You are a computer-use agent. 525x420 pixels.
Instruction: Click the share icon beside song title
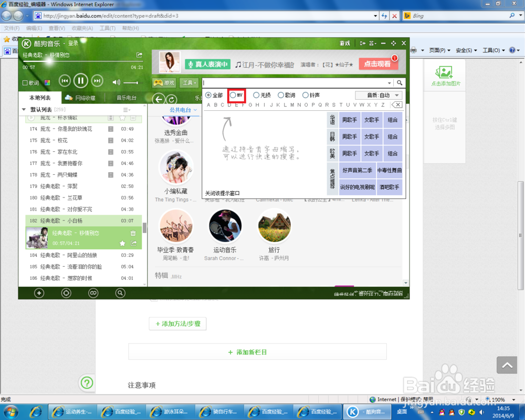pos(139,55)
